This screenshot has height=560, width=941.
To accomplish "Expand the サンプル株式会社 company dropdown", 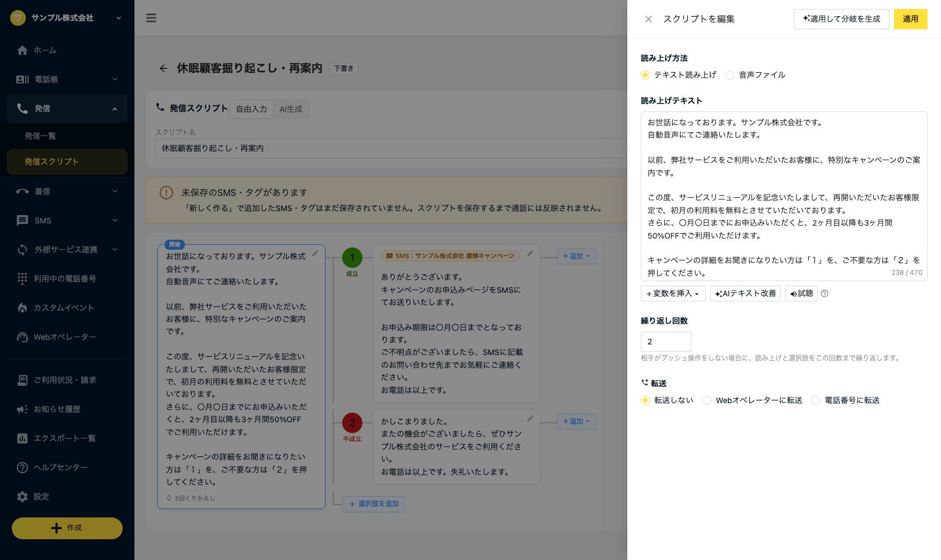I will [x=119, y=18].
